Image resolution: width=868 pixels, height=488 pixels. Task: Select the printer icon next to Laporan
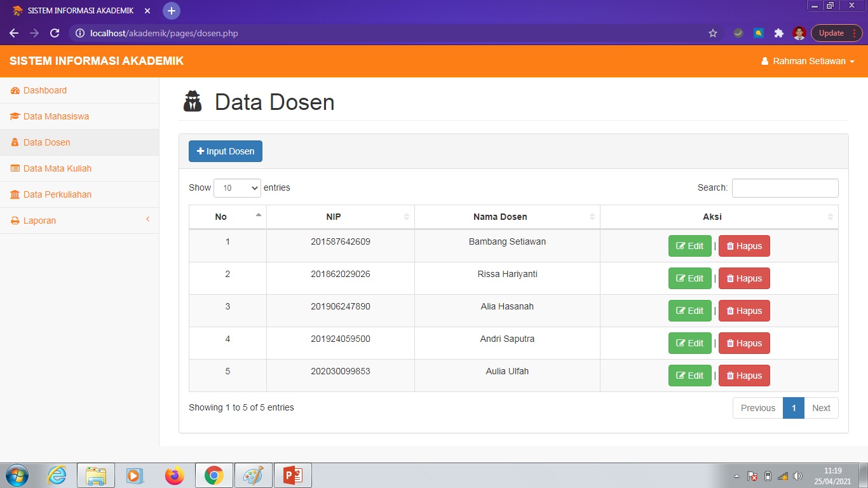coord(15,220)
